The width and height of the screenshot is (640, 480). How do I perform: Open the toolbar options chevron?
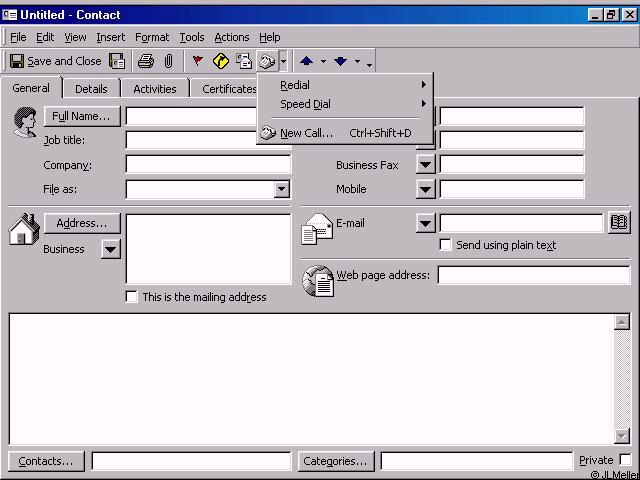[x=369, y=64]
